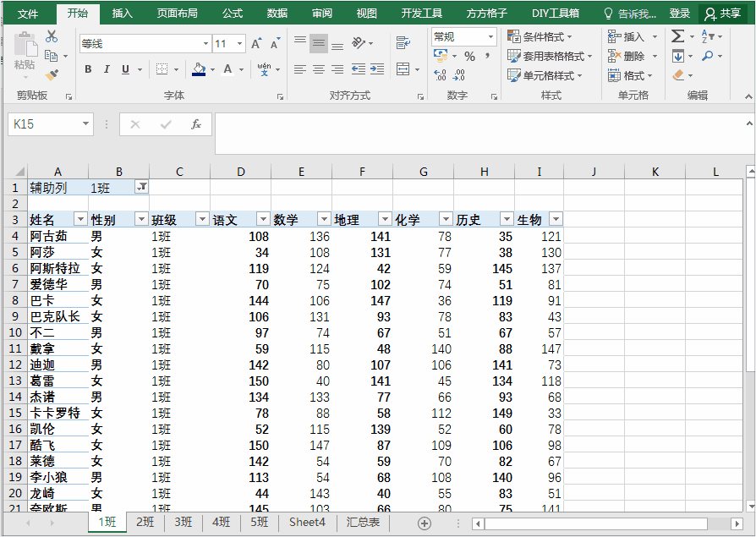
Task: Open 套用表格格式 table styles
Action: 550,56
